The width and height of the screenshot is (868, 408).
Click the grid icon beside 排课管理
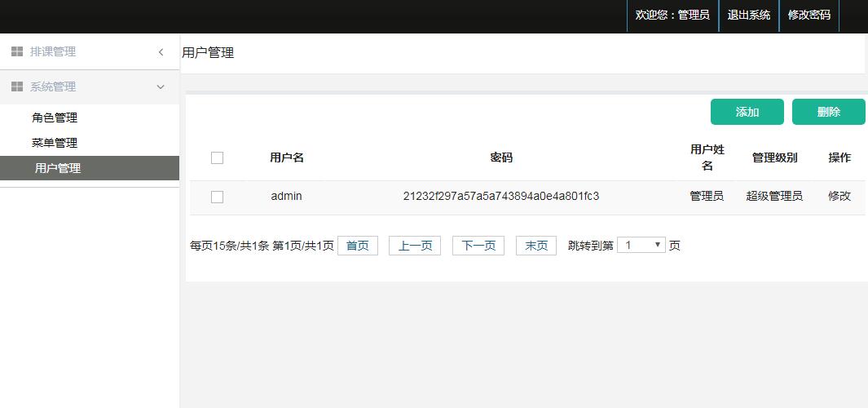tap(17, 51)
